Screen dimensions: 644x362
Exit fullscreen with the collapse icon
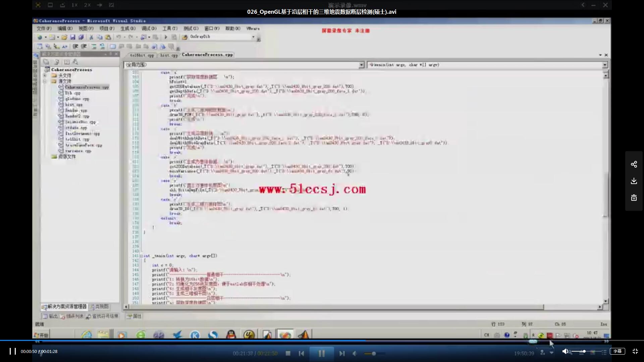coord(635,351)
